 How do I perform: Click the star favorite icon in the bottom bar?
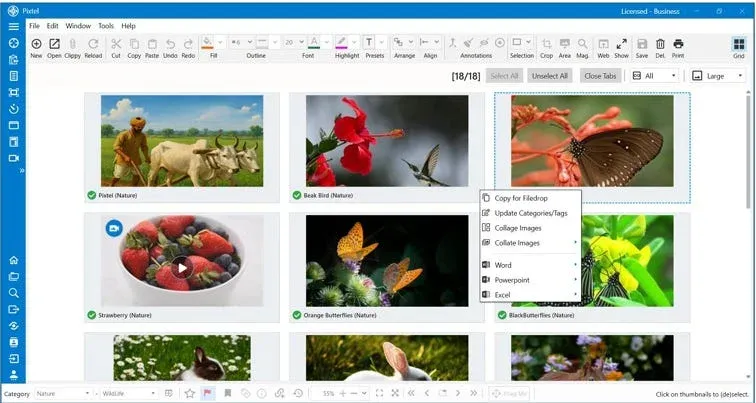pos(189,393)
